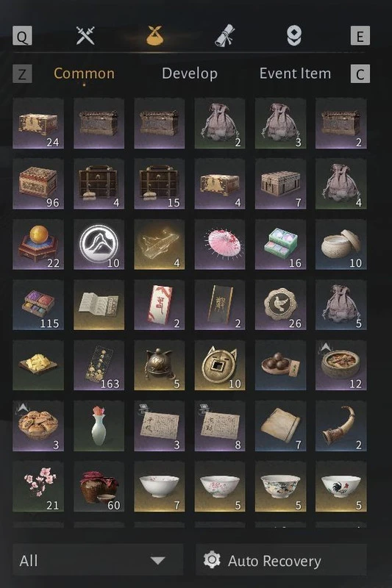This screenshot has width=392, height=588.
Task: Switch to the Event Item tab
Action: pyautogui.click(x=295, y=73)
